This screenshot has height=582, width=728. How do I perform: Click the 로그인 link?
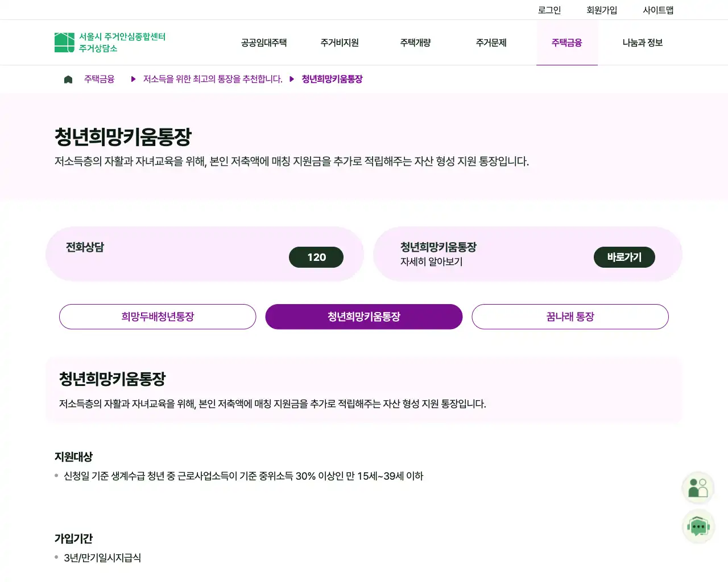coord(549,9)
